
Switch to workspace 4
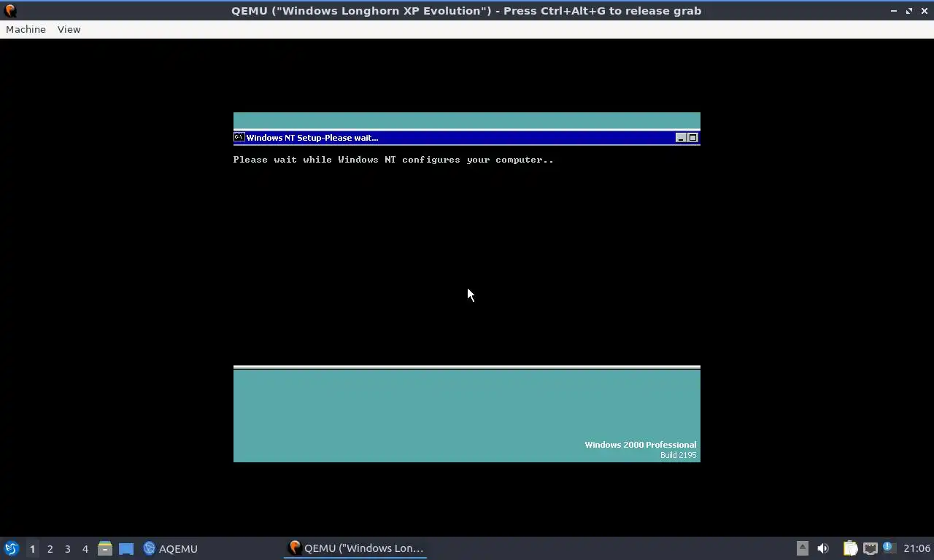pyautogui.click(x=85, y=548)
